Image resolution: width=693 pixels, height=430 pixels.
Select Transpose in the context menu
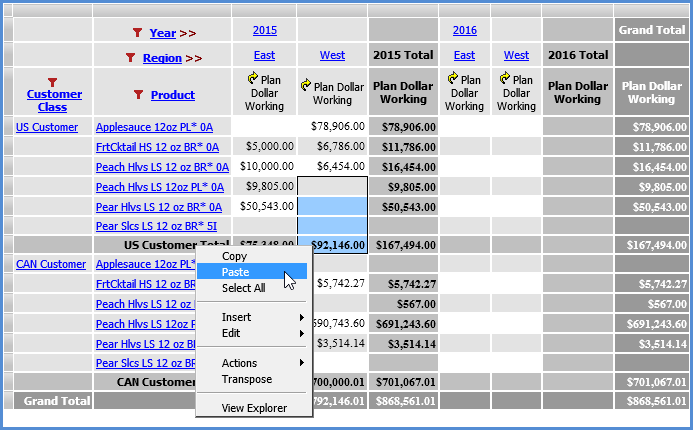tap(247, 379)
